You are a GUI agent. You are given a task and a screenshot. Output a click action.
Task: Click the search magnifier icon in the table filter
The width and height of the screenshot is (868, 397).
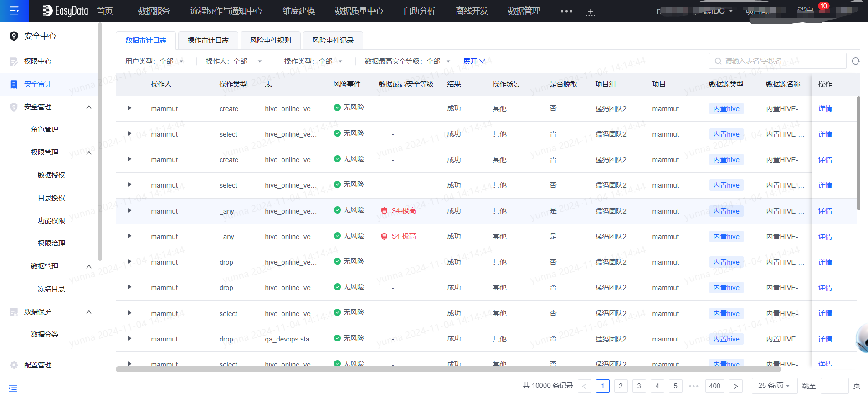718,61
